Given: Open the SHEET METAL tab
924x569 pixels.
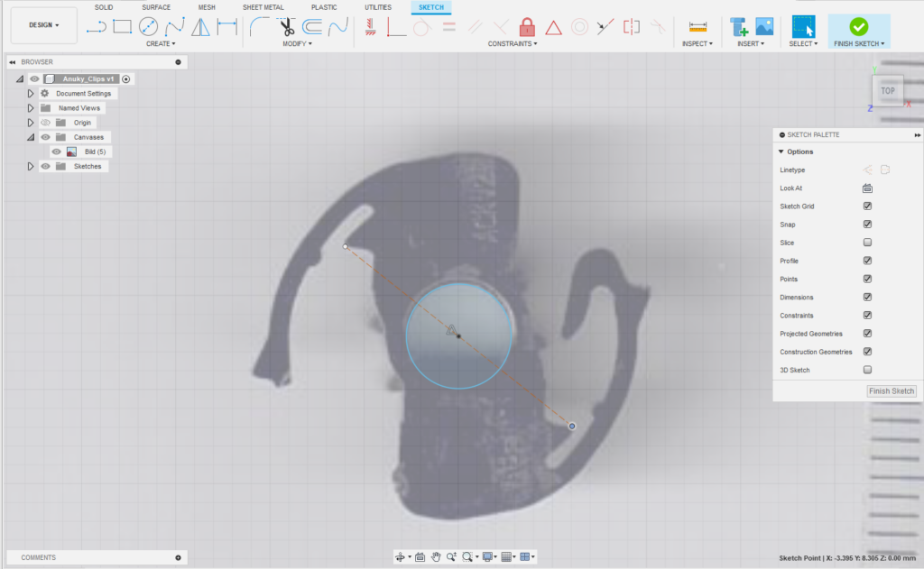Looking at the screenshot, I should point(263,7).
